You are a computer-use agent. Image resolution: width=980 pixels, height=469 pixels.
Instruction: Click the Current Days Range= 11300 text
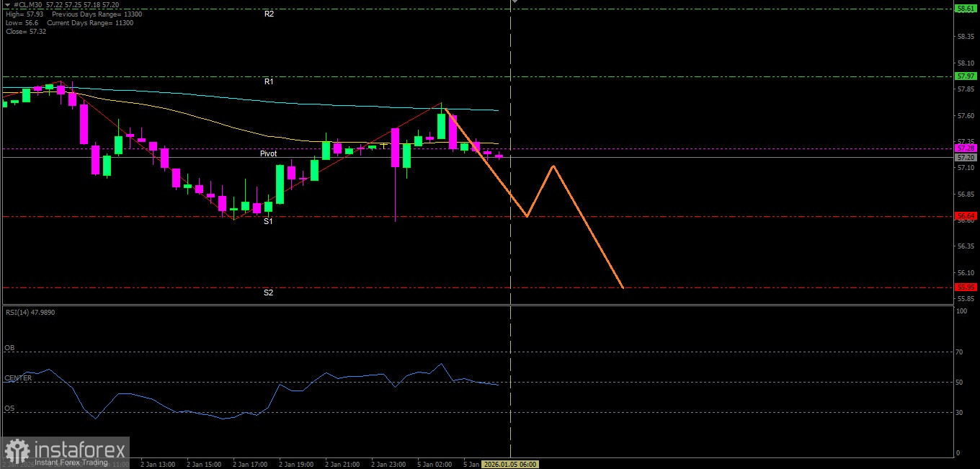(90, 23)
